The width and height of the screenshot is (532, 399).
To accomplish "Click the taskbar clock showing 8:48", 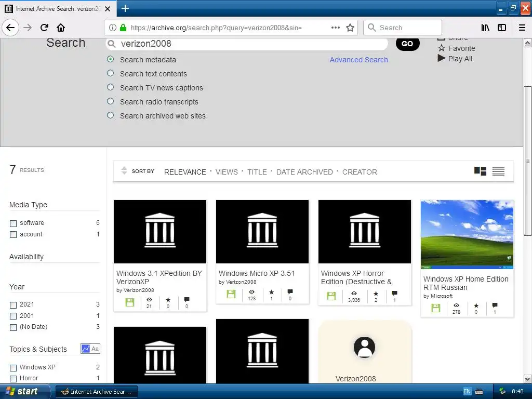I will click(517, 392).
